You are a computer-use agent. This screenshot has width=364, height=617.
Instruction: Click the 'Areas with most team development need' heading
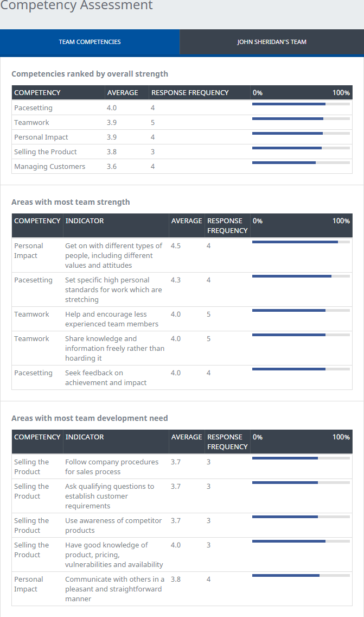click(x=90, y=418)
